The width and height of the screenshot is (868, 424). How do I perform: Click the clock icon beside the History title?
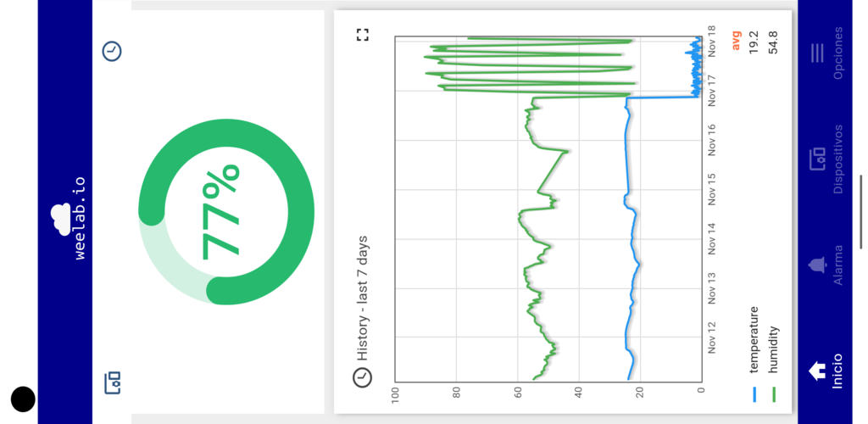pos(363,377)
